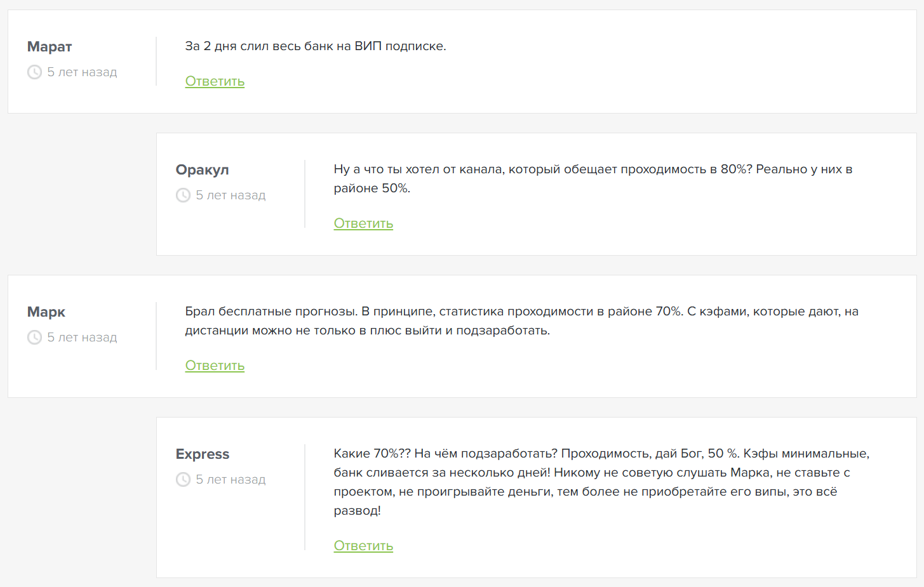Image resolution: width=924 pixels, height=587 pixels.
Task: Select the name Марк in his comment
Action: 46,312
